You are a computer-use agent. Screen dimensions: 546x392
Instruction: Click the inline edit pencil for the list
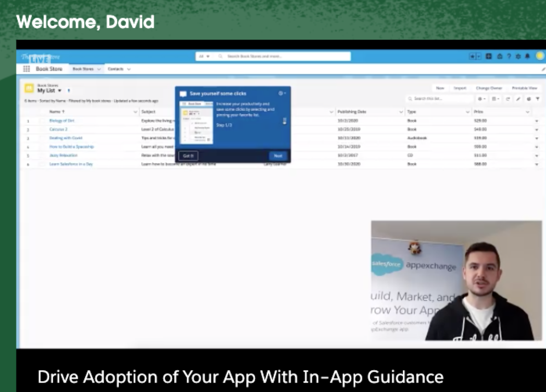[518, 99]
